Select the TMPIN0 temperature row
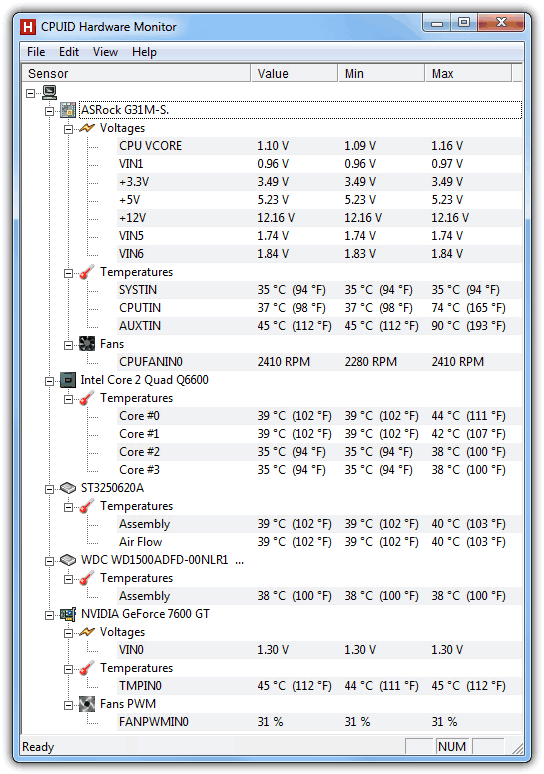This screenshot has height=774, width=544. point(319,686)
